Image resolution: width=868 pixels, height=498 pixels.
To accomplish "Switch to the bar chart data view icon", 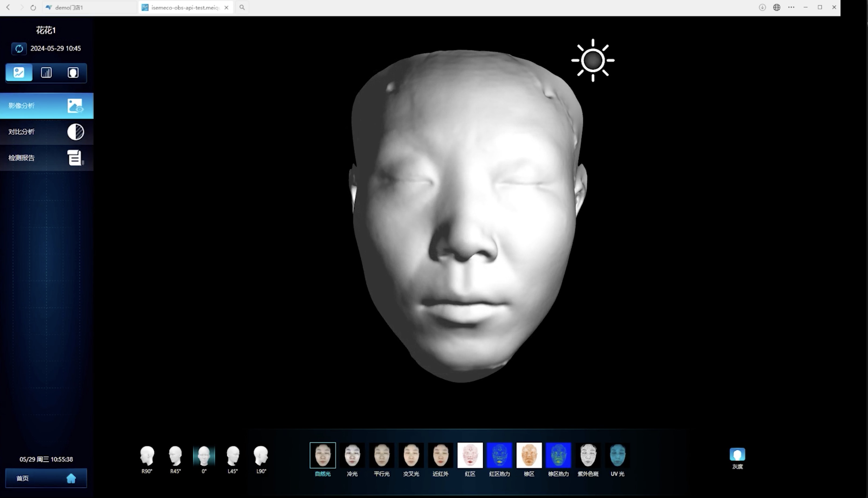I will click(x=46, y=73).
